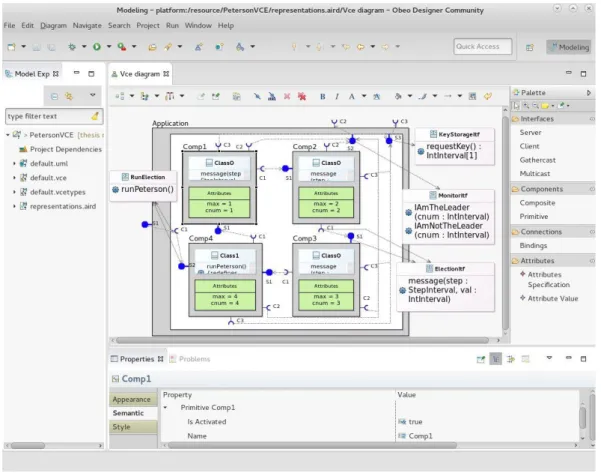The image size is (601, 473).
Task: Click the green Run button icon
Action: point(97,47)
